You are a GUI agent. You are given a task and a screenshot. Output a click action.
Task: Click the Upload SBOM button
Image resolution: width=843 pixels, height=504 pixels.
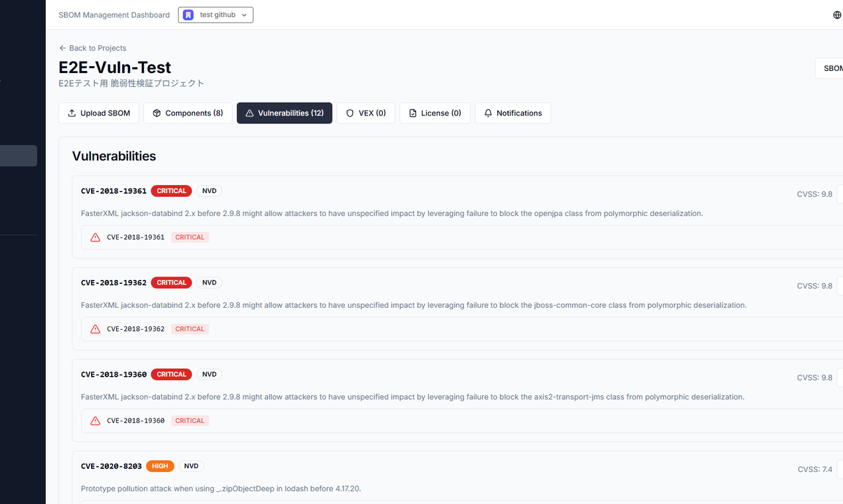pos(98,113)
